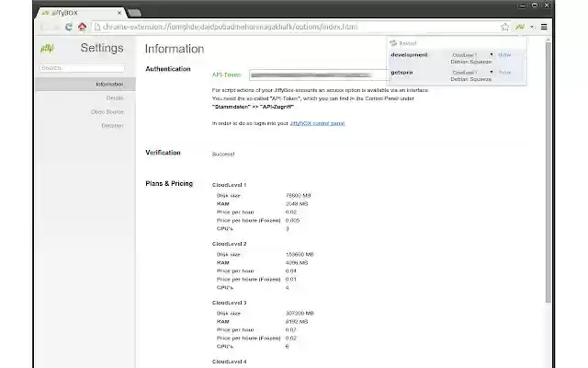
Task: Click the CloudLevel 1 heading
Action: tap(229, 185)
